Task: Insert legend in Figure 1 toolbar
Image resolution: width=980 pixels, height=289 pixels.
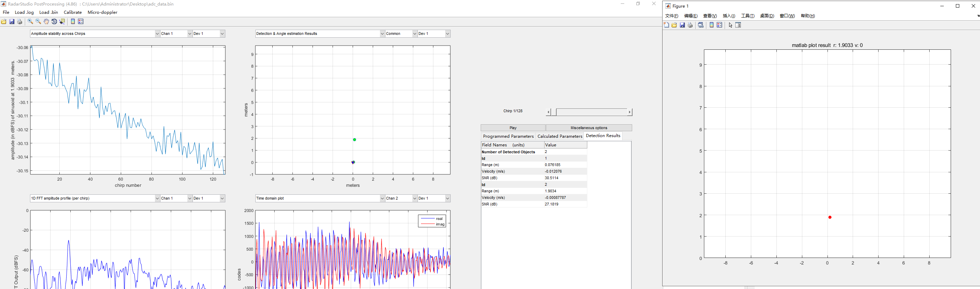Action: click(719, 25)
